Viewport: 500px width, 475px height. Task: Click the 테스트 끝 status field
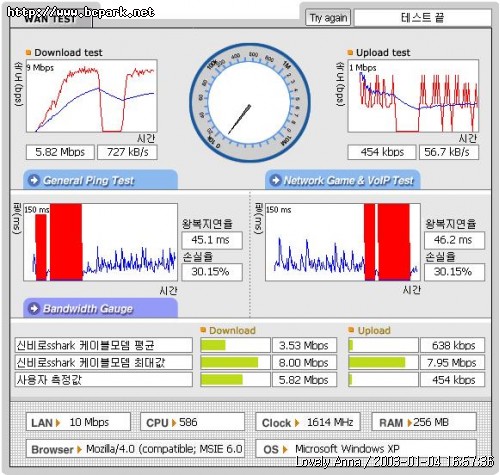coord(422,17)
